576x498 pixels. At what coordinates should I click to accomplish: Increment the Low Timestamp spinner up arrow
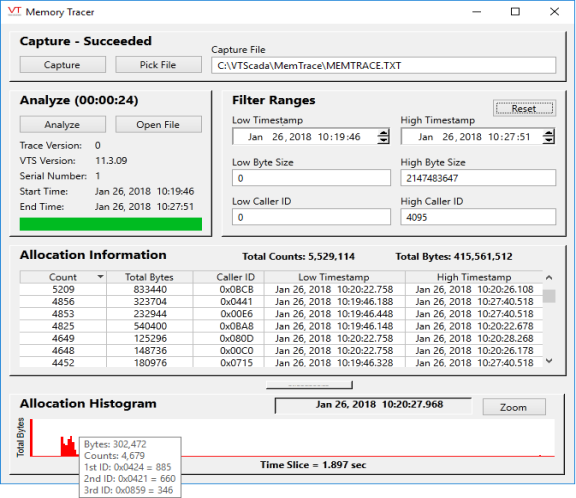coord(383,133)
